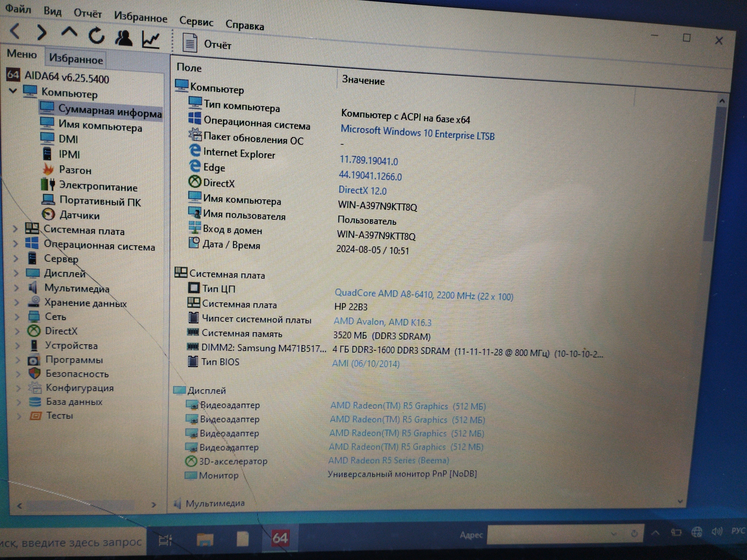Viewport: 747px width, 560px height.
Task: Expand the Хранение данных tree node
Action: 17,302
